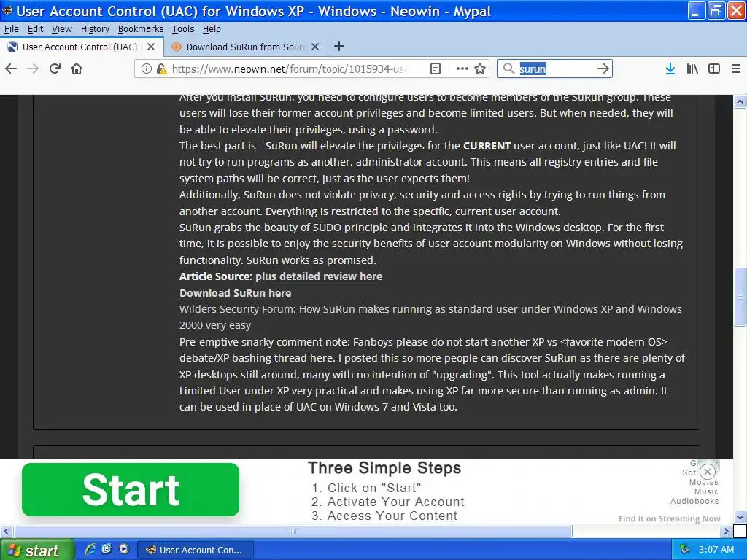Open a new tab with plus button
The width and height of the screenshot is (747, 560).
[339, 46]
